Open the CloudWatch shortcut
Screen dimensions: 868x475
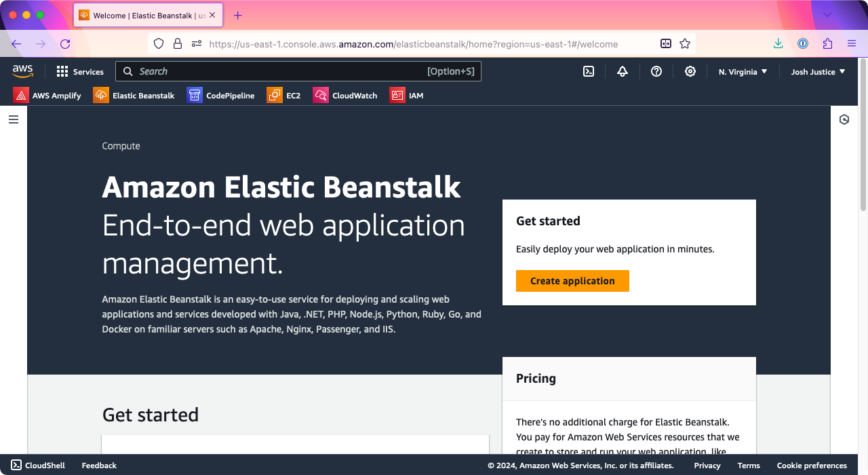[344, 96]
